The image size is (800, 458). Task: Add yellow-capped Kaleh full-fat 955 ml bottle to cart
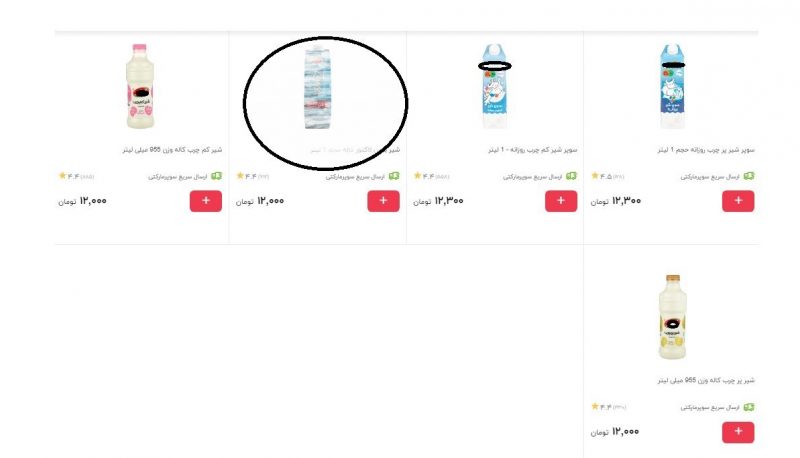[x=738, y=432]
